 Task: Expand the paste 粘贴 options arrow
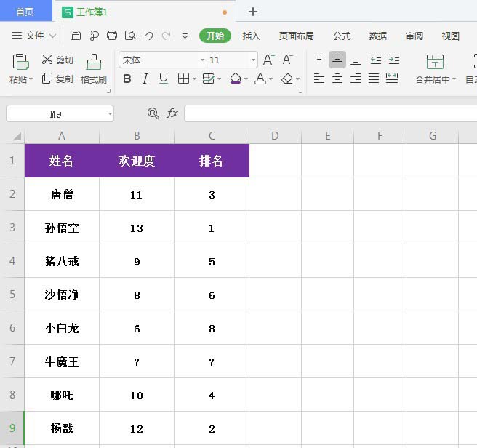click(x=31, y=79)
